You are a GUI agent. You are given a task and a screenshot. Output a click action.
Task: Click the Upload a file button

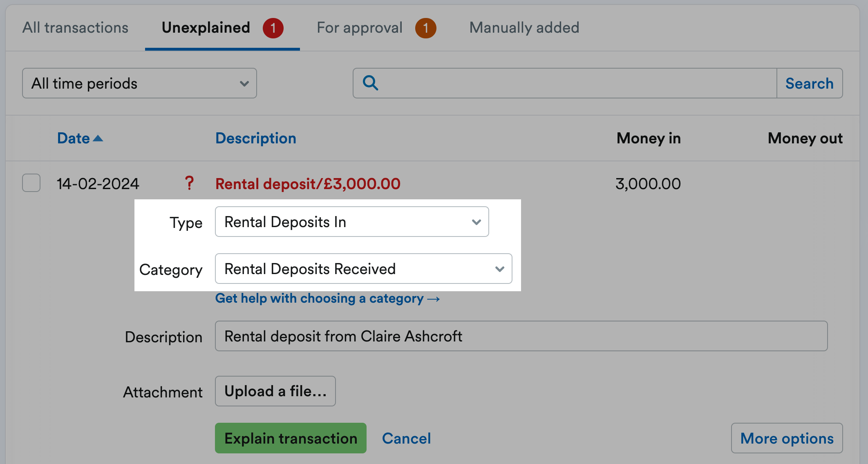tap(275, 391)
